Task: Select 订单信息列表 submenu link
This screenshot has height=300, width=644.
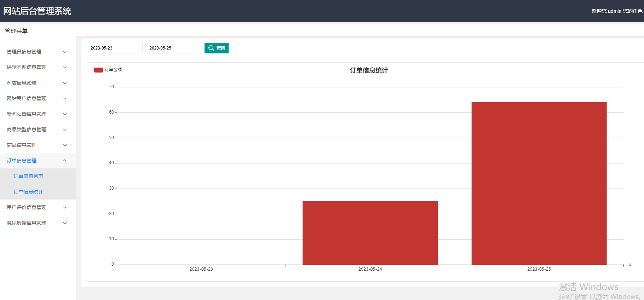Action: [x=28, y=176]
